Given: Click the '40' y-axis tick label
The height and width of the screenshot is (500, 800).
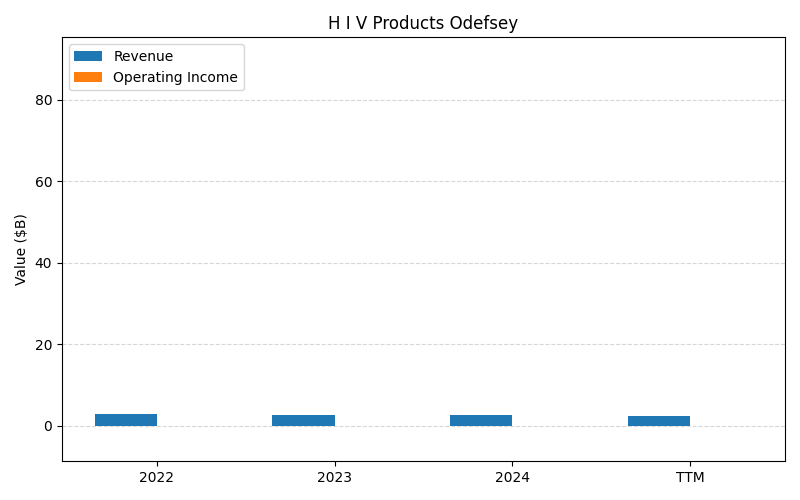Looking at the screenshot, I should click(x=44, y=264).
